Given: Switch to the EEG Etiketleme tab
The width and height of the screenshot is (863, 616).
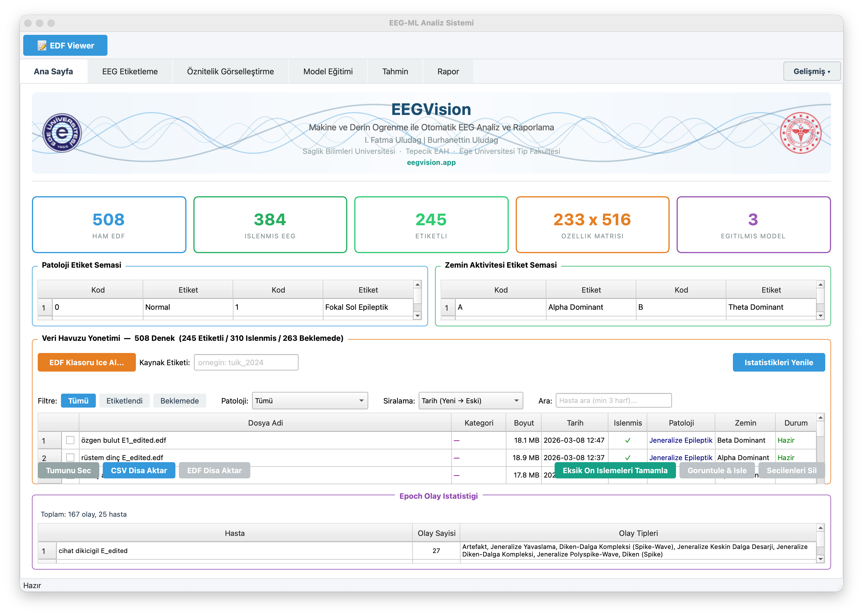Looking at the screenshot, I should click(129, 71).
